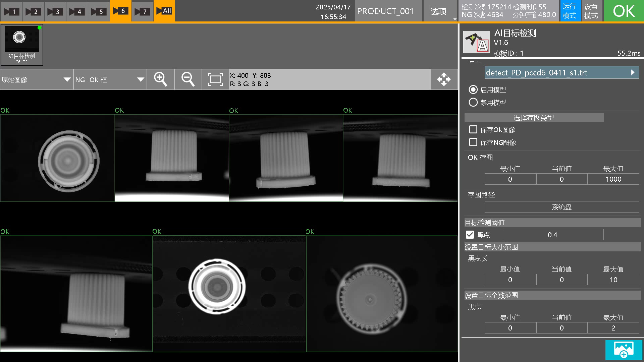644x362 pixels.
Task: Click the add image icon button
Action: coord(624,350)
